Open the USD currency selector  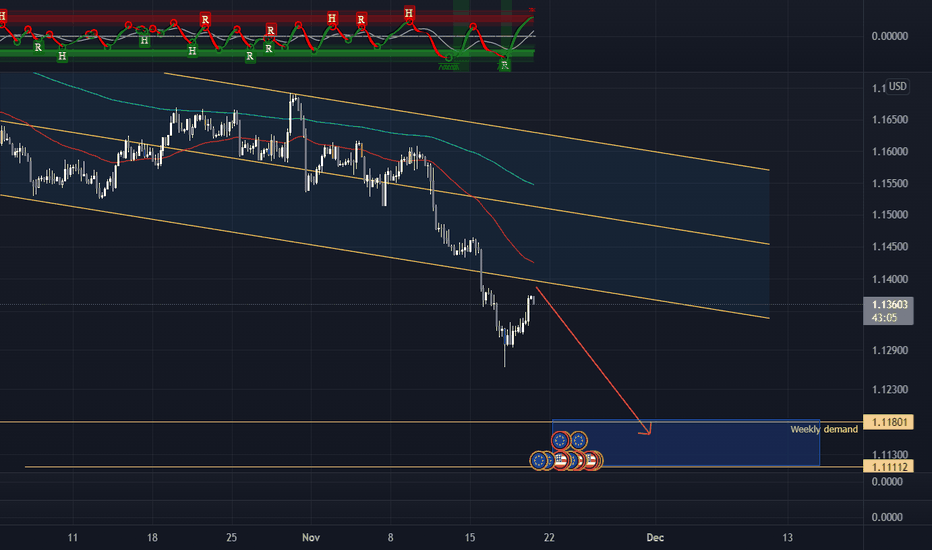point(897,86)
